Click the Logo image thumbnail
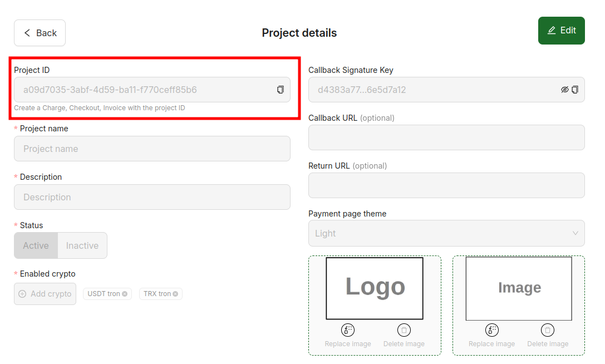This screenshot has width=605, height=364. [x=375, y=288]
